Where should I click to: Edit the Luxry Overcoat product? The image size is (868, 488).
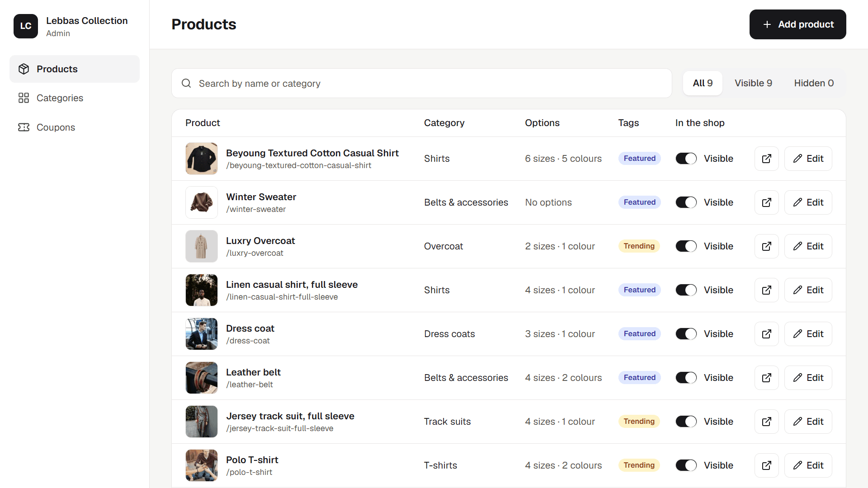(x=808, y=246)
